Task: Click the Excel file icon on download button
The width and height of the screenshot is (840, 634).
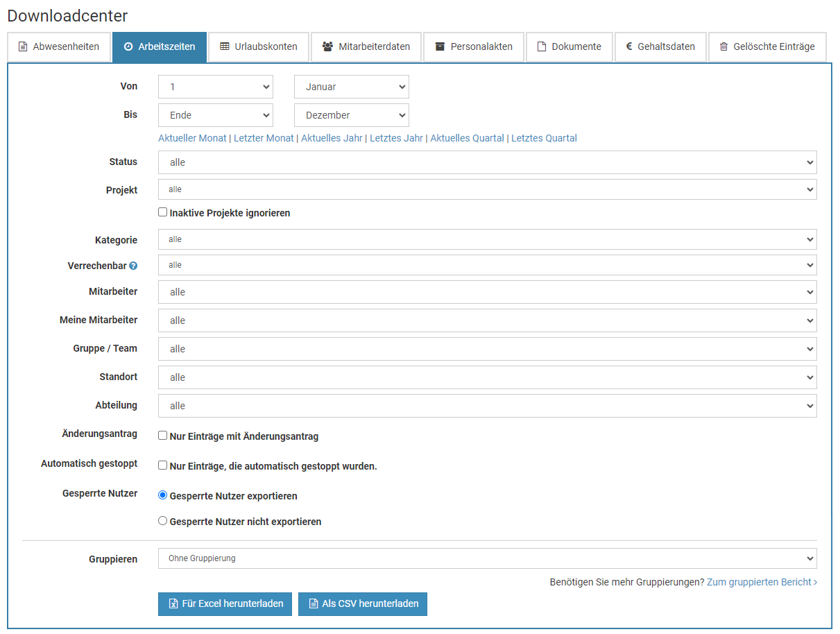Action: pyautogui.click(x=173, y=604)
